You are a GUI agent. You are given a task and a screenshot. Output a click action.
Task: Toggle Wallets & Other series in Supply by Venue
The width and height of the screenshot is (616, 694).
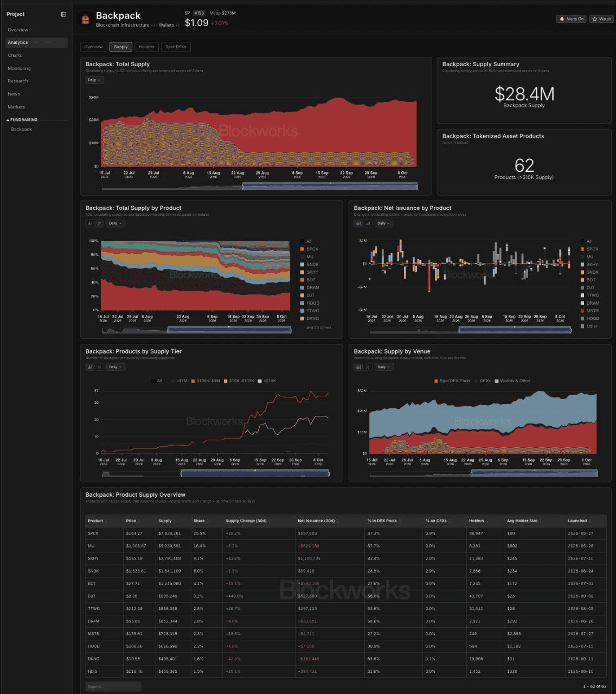[x=512, y=381]
